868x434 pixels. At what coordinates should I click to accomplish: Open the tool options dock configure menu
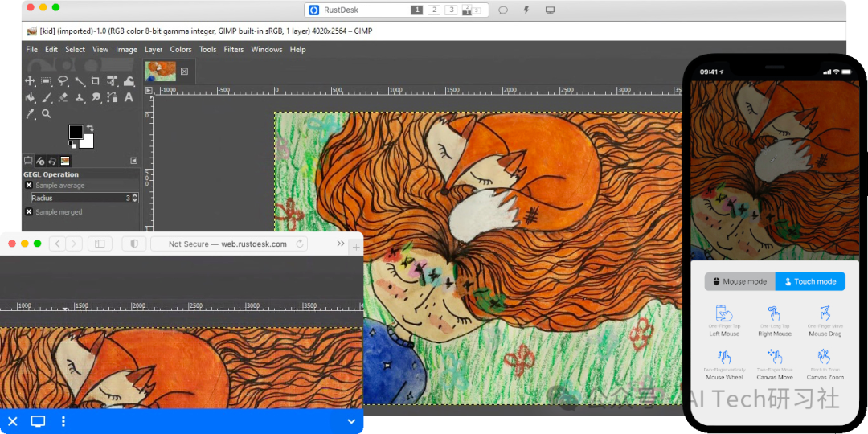tap(133, 161)
